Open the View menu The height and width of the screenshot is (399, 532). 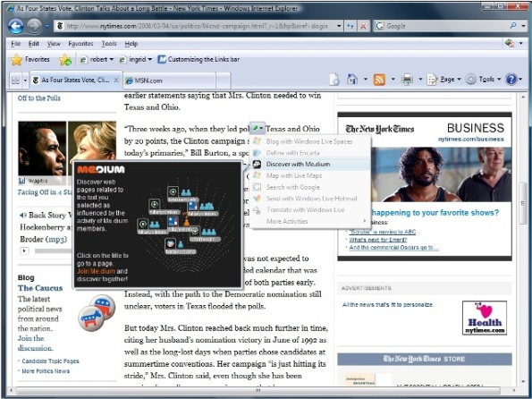pos(54,44)
